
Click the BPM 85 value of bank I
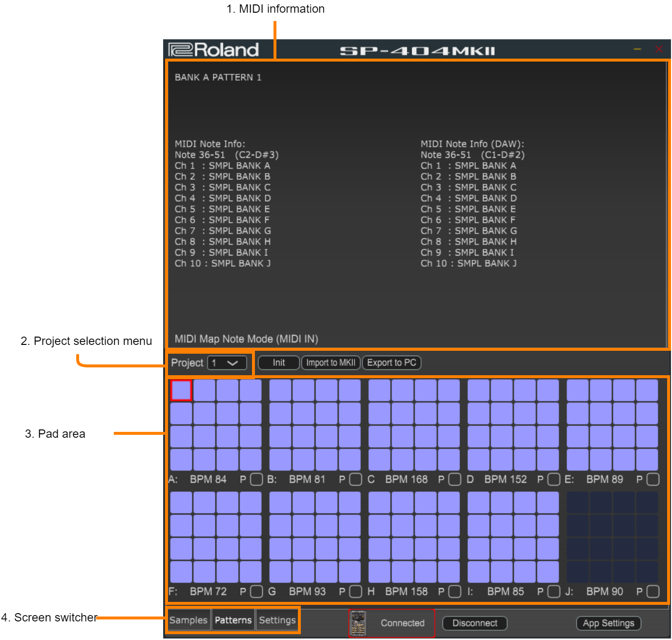505,592
